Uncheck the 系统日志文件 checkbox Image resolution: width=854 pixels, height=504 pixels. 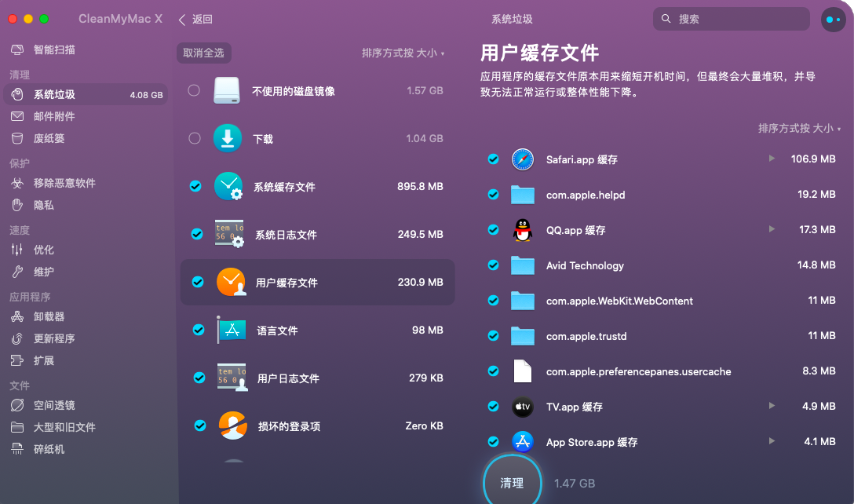coord(196,234)
